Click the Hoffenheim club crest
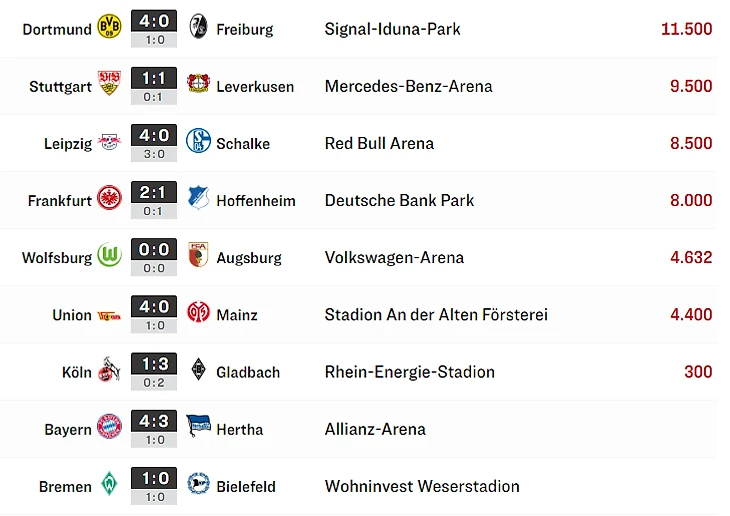 pos(198,199)
